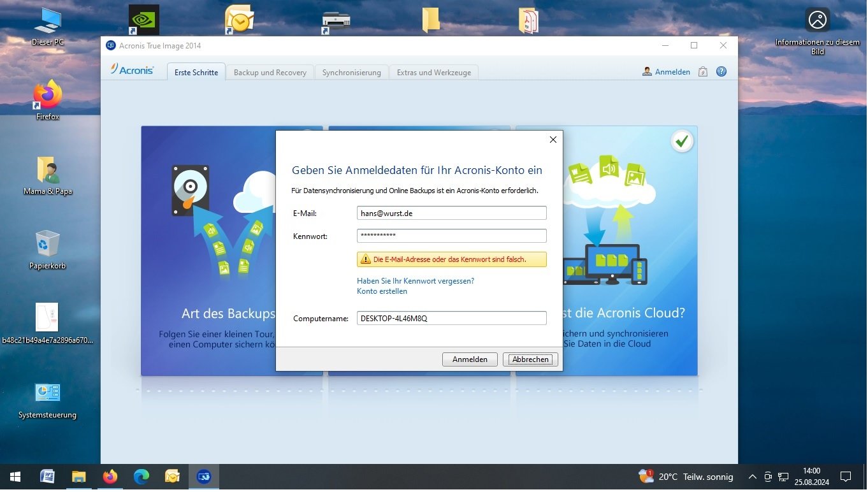Select the Outlook shortcut on the desktop
Viewport: 868px width, 492px height.
coord(240,20)
